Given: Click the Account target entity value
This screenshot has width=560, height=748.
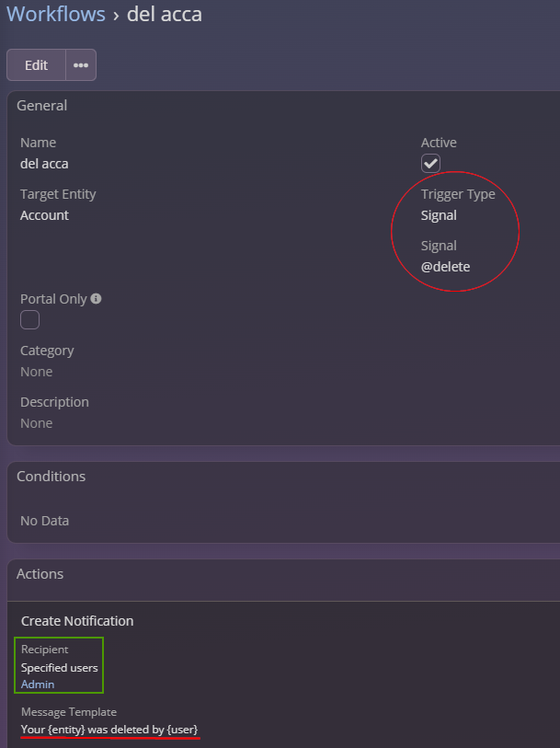Looking at the screenshot, I should point(44,215).
